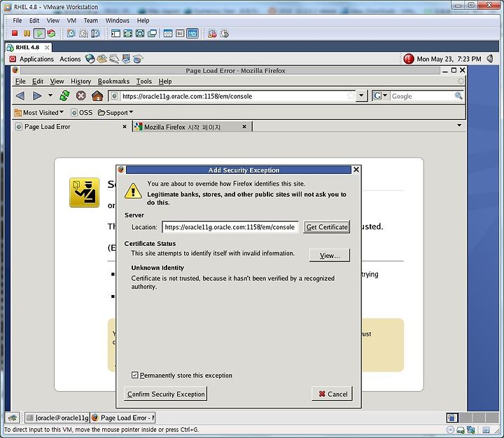
Task: Expand the Support bookmarks folder
Action: point(115,112)
